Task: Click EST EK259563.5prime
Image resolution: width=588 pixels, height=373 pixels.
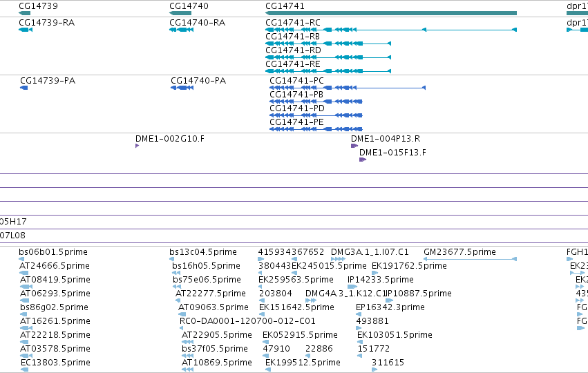Action: [x=296, y=280]
